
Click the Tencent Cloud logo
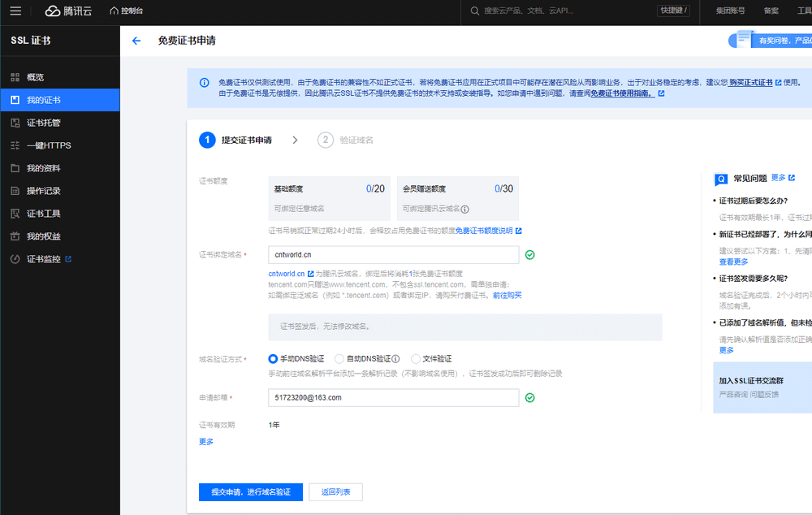click(71, 11)
